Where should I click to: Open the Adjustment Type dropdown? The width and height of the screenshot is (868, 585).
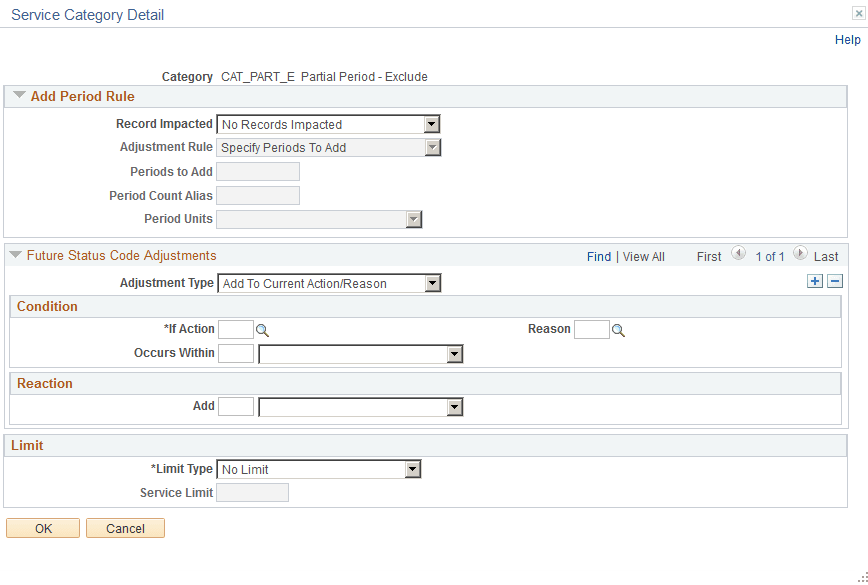coord(432,283)
